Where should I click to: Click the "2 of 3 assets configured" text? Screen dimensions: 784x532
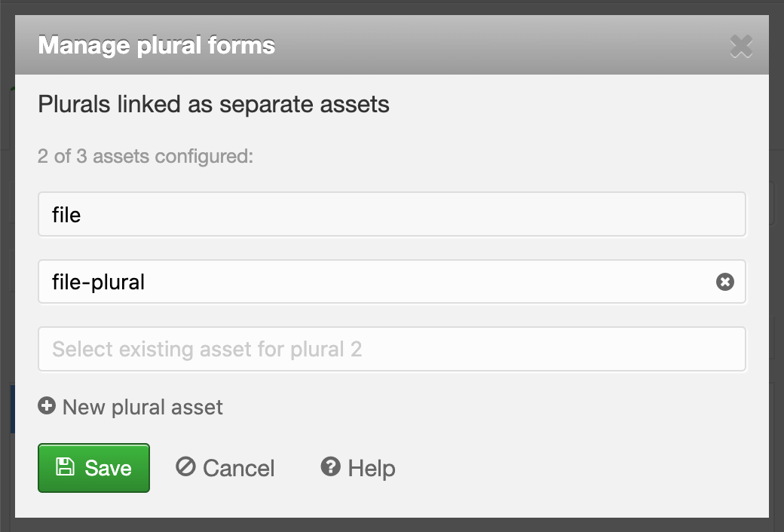point(145,157)
